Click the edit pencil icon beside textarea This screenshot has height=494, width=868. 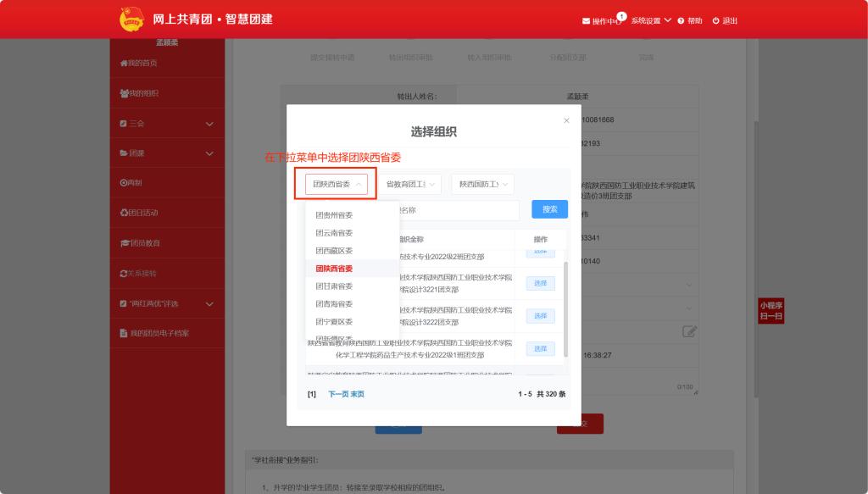689,331
